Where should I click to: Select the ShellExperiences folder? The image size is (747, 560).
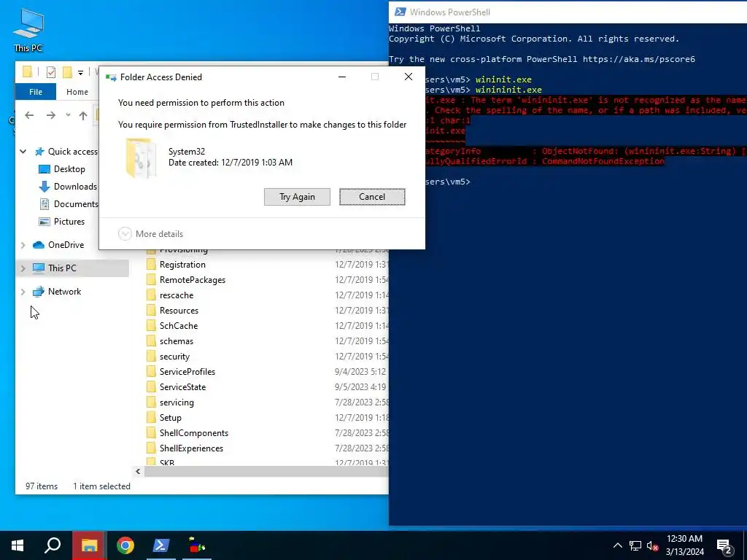pos(191,448)
